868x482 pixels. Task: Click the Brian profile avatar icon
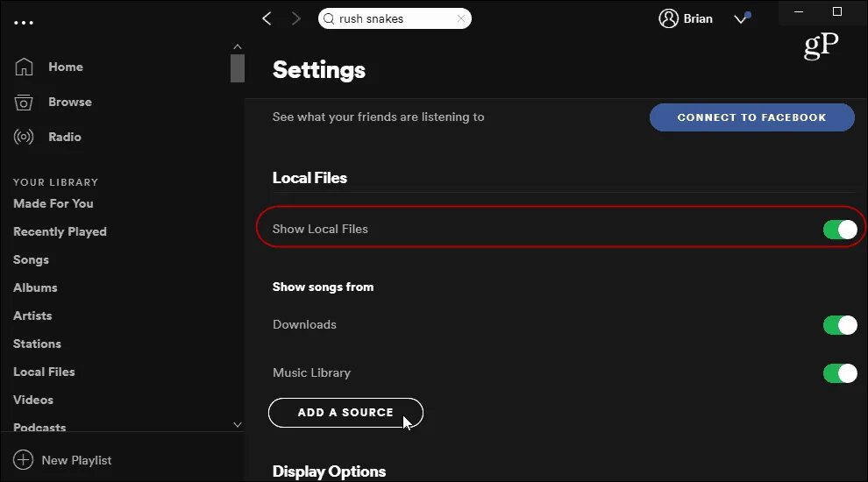pos(669,18)
